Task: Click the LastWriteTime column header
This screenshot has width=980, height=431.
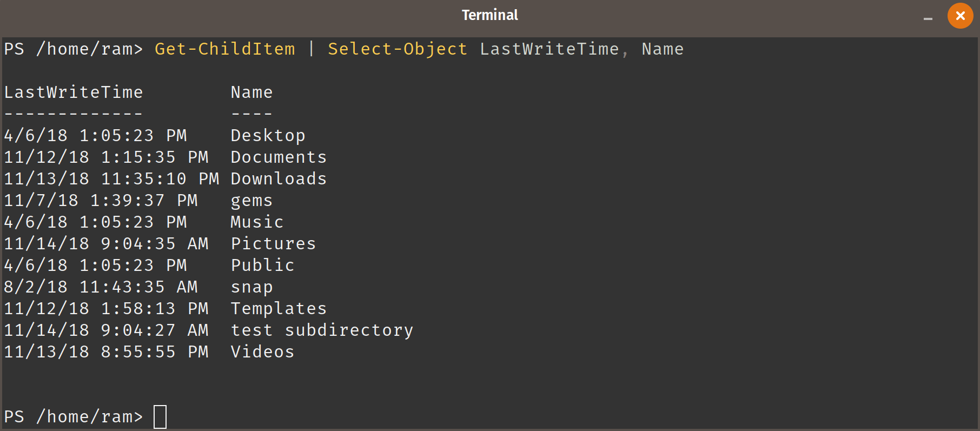Action: point(74,92)
